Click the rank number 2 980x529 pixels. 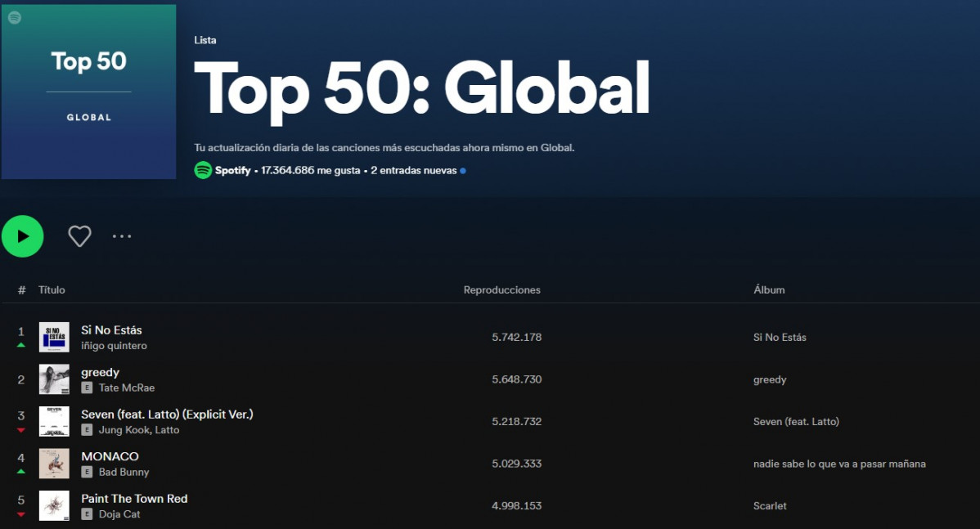coord(21,379)
